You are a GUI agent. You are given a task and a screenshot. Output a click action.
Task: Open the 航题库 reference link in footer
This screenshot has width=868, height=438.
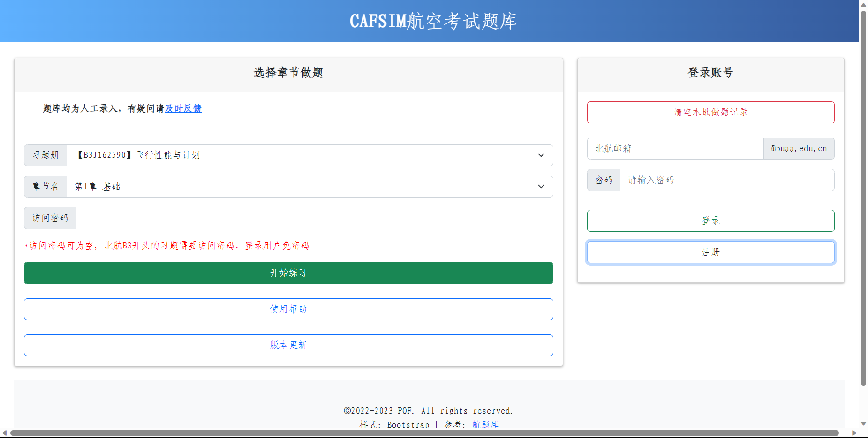485,424
